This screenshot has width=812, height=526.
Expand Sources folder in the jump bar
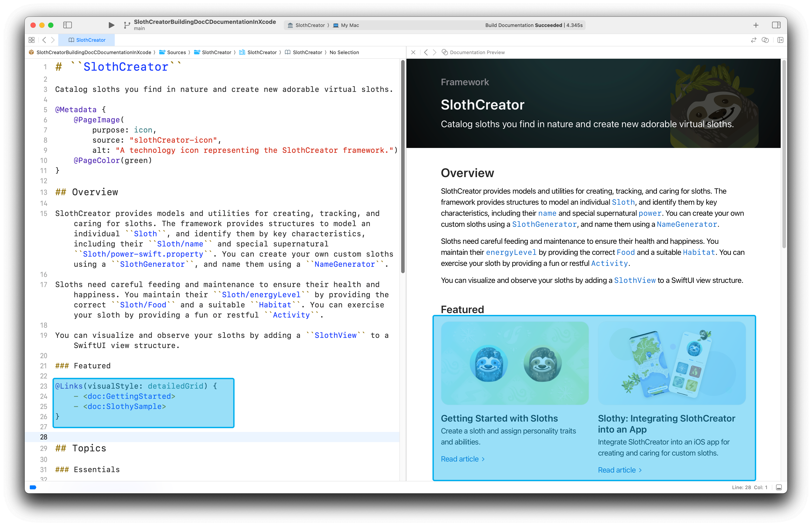pyautogui.click(x=176, y=52)
